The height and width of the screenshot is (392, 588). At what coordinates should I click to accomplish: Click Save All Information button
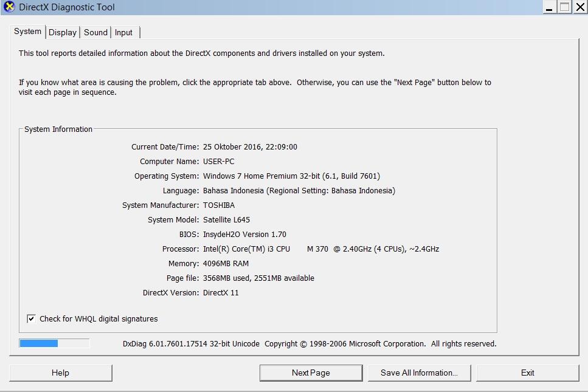click(x=419, y=373)
